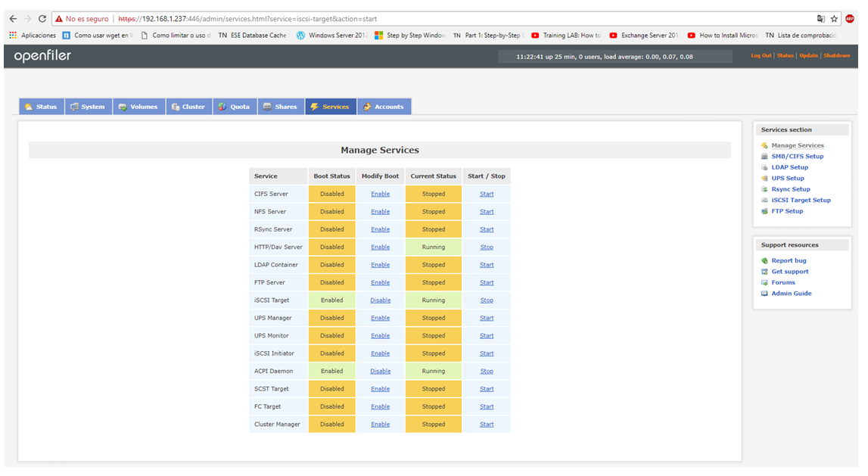Stop the iSCSI Target service
This screenshot has width=868, height=476.
coord(487,300)
